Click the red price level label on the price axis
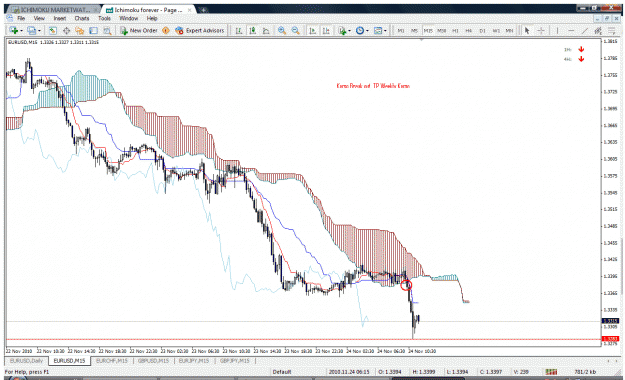This screenshot has width=625, height=380. pyautogui.click(x=610, y=339)
